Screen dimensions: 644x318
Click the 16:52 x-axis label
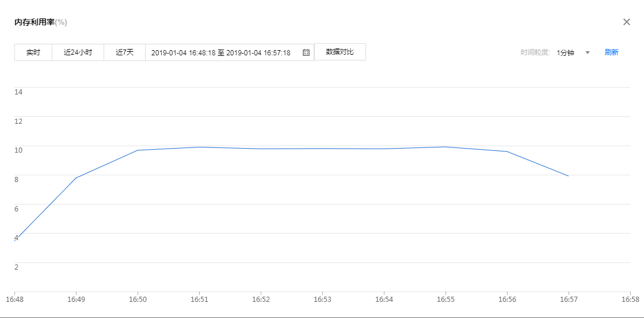(261, 300)
